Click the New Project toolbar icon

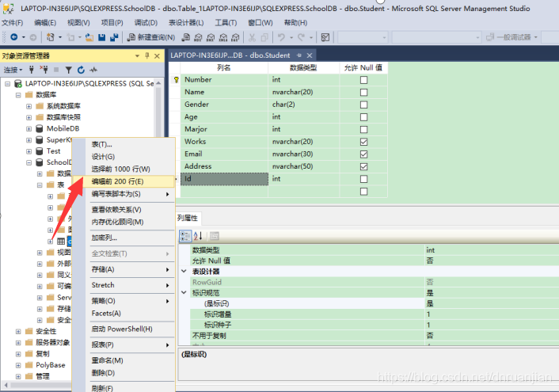[x=50, y=37]
